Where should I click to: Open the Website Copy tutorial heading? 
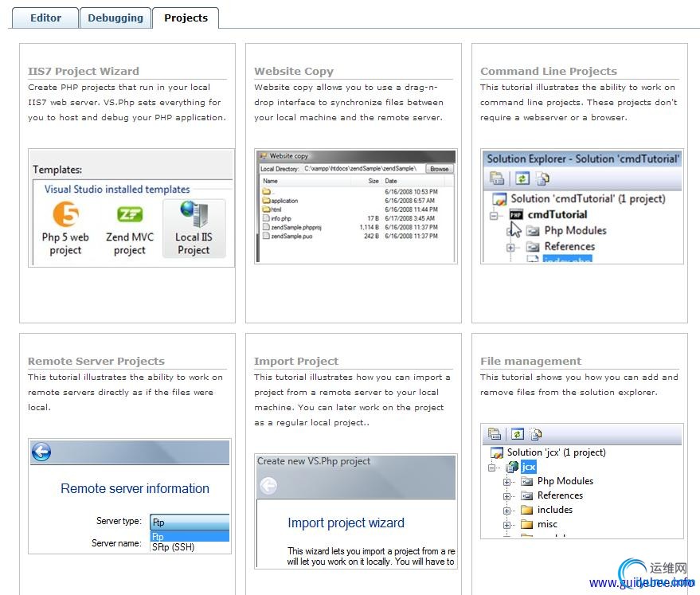tap(294, 72)
